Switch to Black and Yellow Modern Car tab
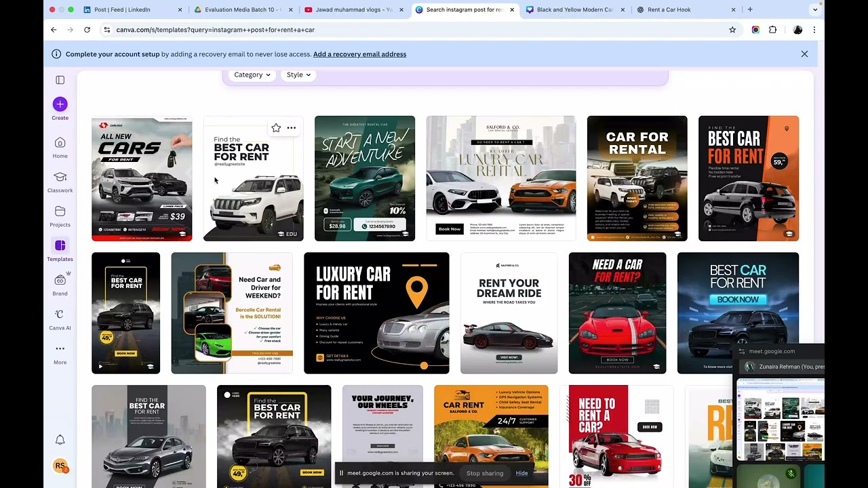Screen dimensions: 868x488 click(574, 9)
